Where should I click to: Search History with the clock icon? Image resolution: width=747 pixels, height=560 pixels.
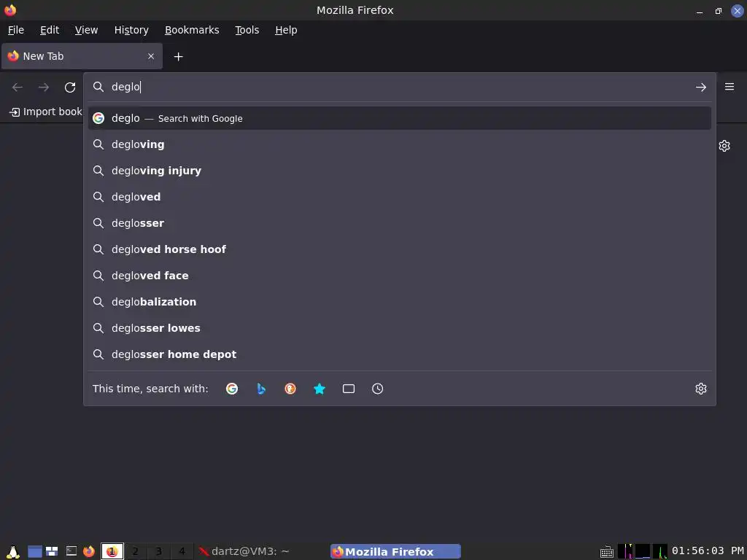pyautogui.click(x=377, y=389)
